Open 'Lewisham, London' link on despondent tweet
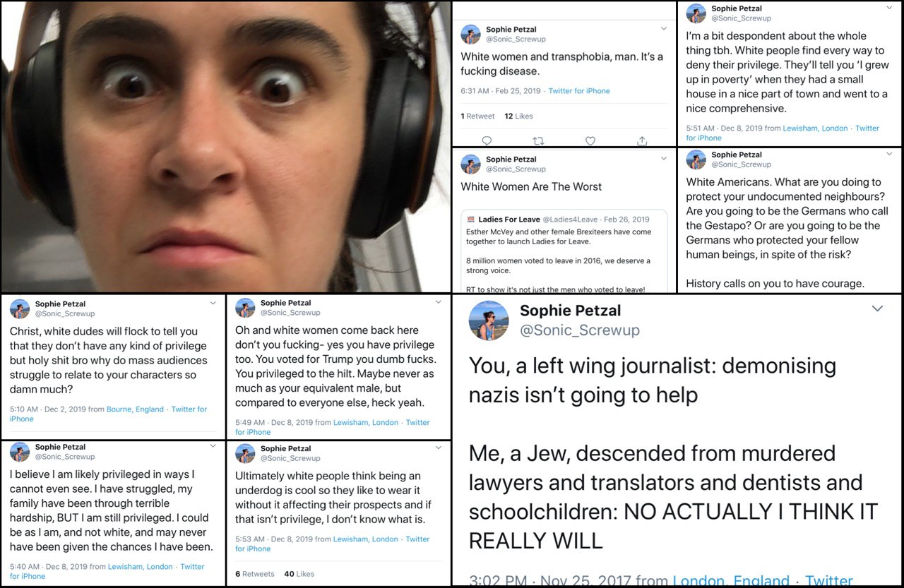Screen dimensions: 904x588 814,128
